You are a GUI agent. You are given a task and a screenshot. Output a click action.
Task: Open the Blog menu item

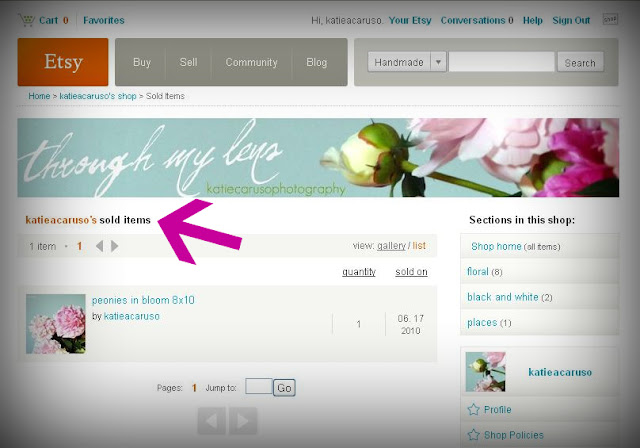[x=317, y=62]
